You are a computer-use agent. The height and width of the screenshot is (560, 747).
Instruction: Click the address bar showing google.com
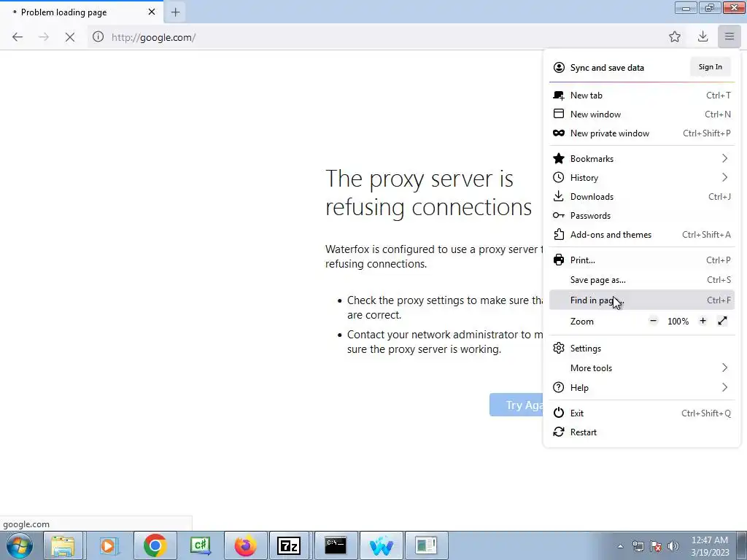click(x=376, y=37)
